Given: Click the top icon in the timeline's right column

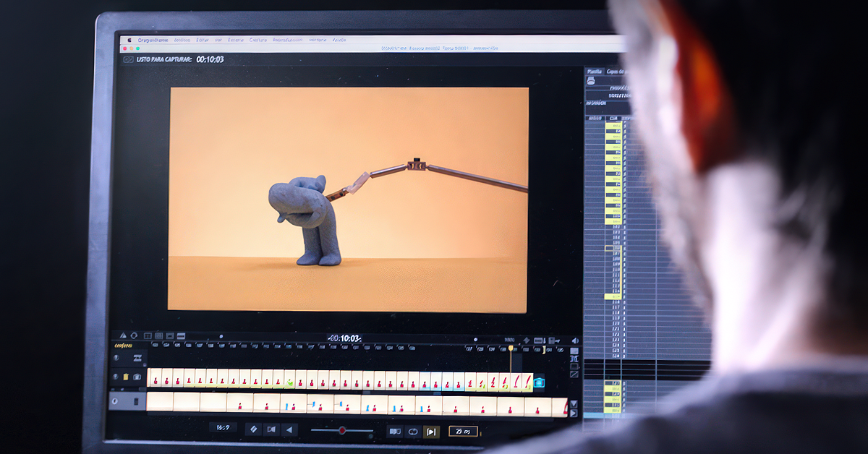Looking at the screenshot, I should tap(574, 352).
